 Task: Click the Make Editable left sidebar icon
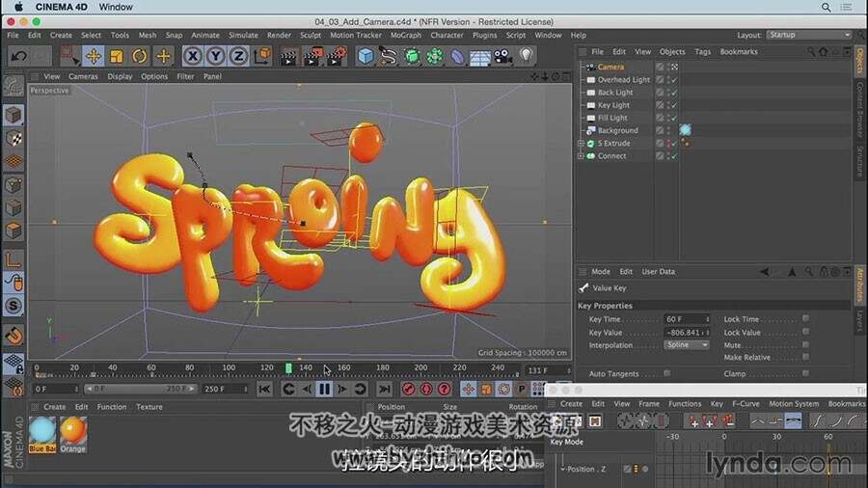(14, 86)
